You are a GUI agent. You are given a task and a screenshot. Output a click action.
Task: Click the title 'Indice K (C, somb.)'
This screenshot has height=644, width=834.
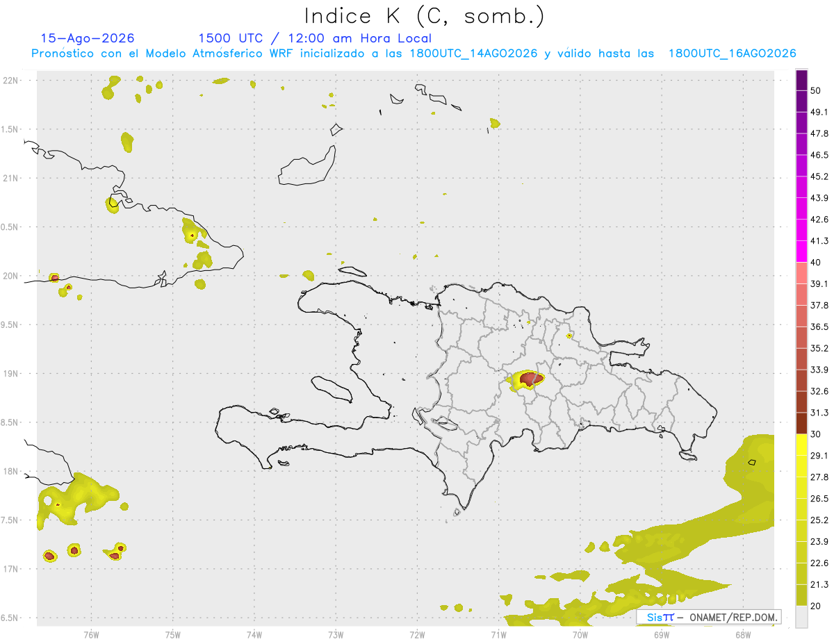coord(425,16)
